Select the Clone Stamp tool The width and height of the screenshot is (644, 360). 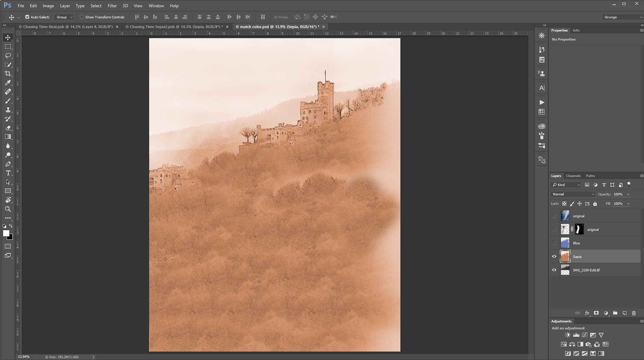tap(8, 110)
